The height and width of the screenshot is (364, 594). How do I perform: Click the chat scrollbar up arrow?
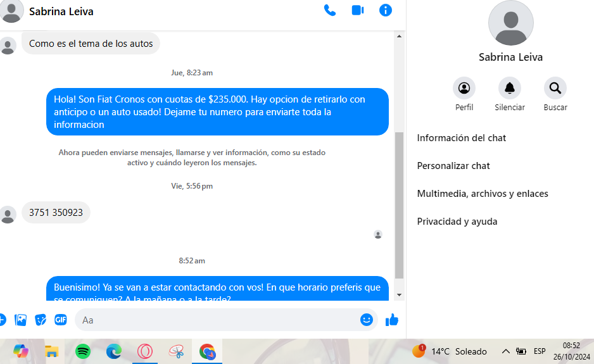[x=399, y=36]
